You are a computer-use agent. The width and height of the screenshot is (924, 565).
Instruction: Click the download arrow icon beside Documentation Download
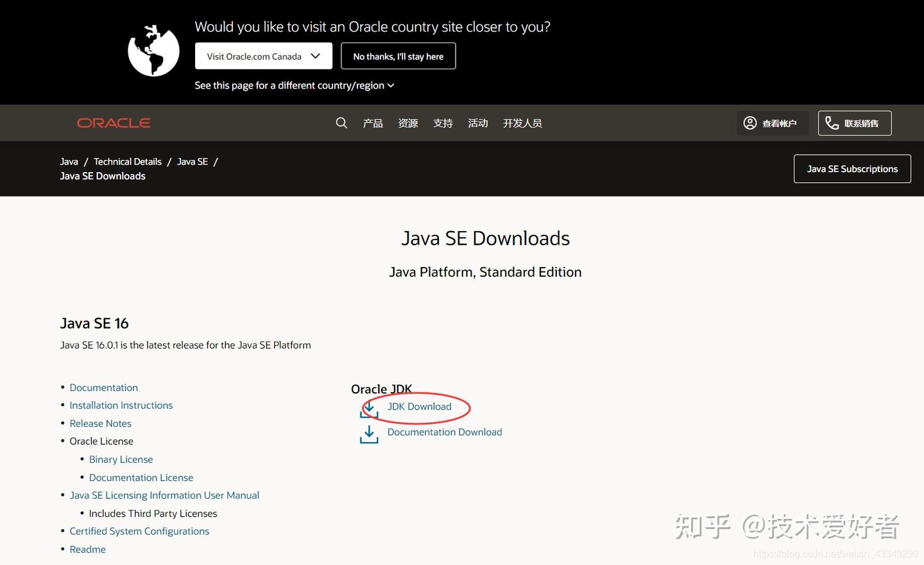pyautogui.click(x=368, y=433)
